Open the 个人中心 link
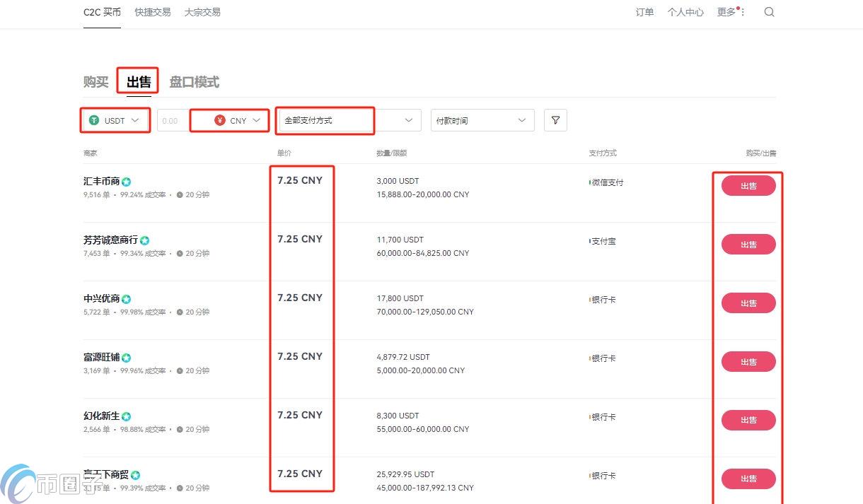 (x=685, y=12)
